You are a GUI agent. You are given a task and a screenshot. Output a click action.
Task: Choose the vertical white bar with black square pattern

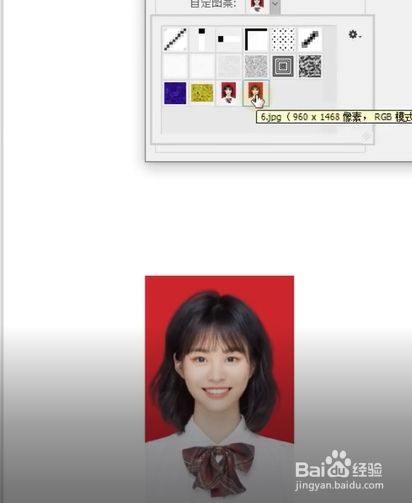pos(202,40)
